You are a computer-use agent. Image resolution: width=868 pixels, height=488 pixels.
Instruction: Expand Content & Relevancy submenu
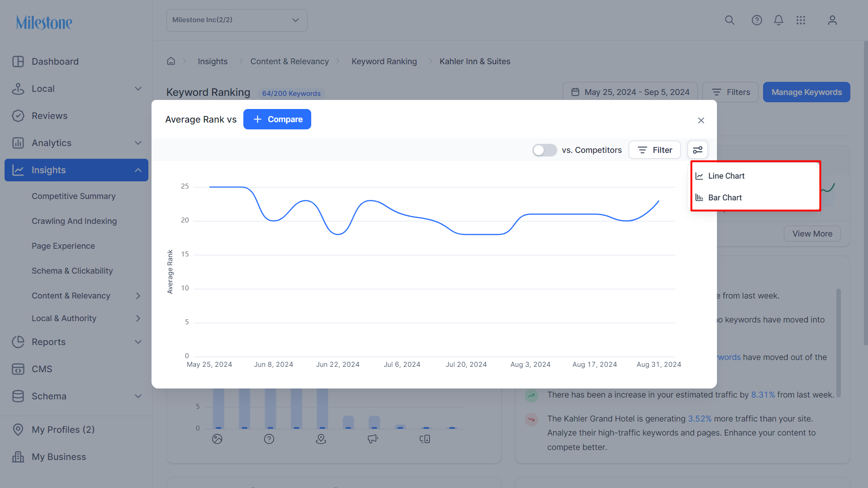point(138,296)
